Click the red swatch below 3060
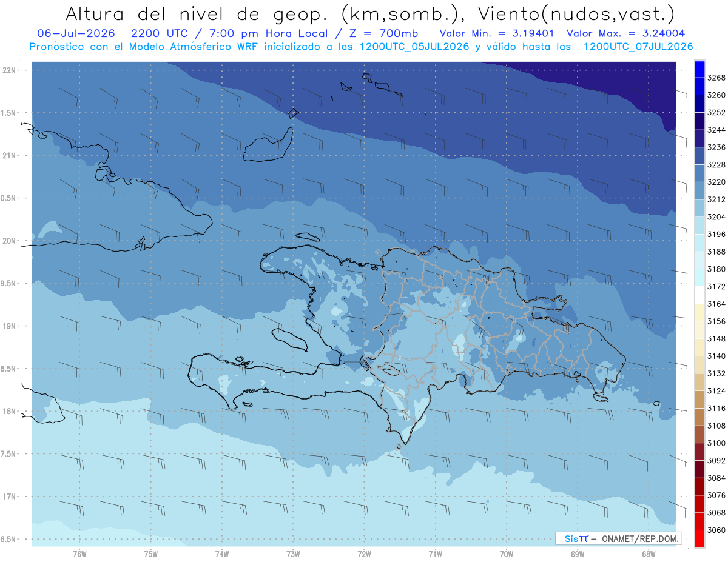Screen dimensions: 728x562 tap(699, 538)
